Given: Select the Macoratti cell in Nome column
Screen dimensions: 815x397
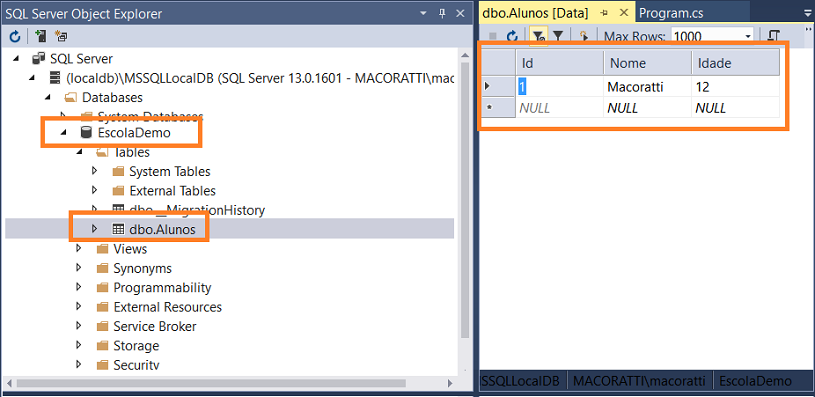Looking at the screenshot, I should pos(648,86).
